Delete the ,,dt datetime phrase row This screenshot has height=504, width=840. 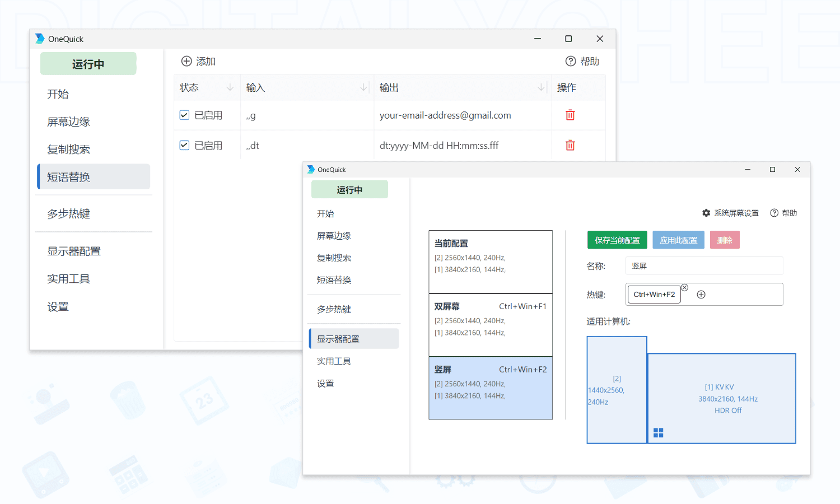click(x=570, y=145)
